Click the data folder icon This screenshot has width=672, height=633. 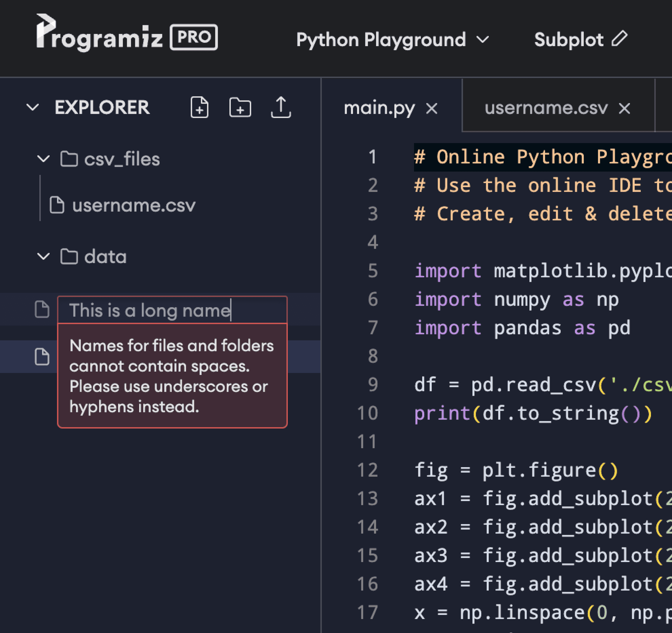pyautogui.click(x=69, y=256)
